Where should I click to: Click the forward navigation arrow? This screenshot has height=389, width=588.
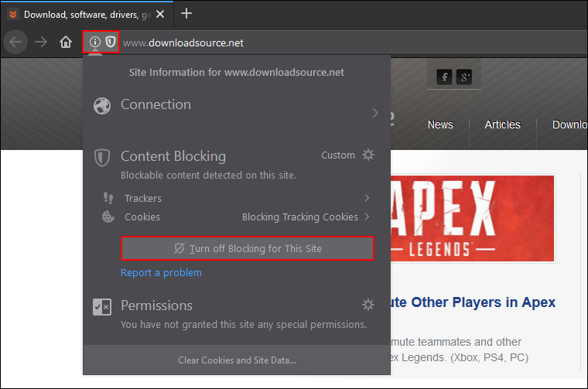(x=40, y=42)
